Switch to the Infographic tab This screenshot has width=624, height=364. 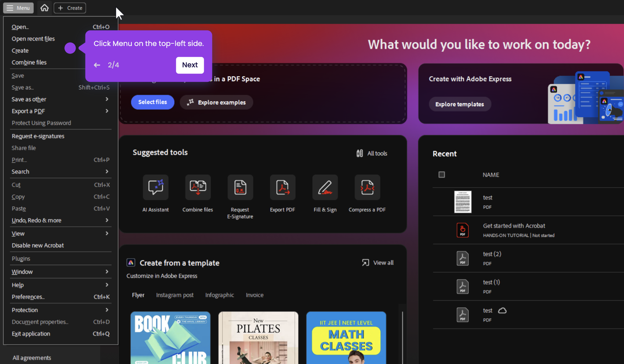pyautogui.click(x=220, y=295)
